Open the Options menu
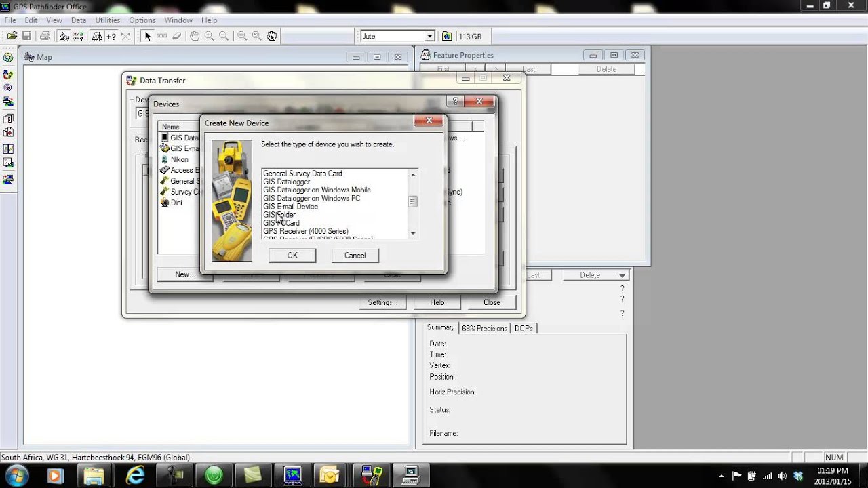868x488 pixels. (x=142, y=20)
